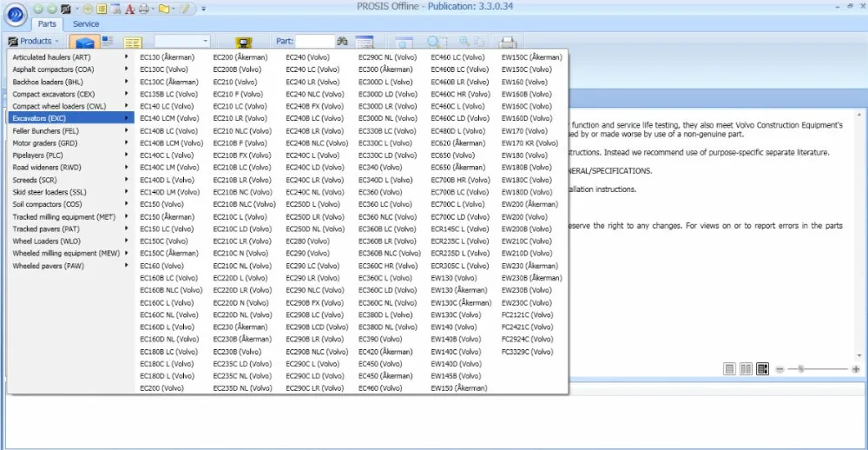Select Soil compactors (COS) entry
Viewport: 868px width, 450px height.
pyautogui.click(x=71, y=204)
